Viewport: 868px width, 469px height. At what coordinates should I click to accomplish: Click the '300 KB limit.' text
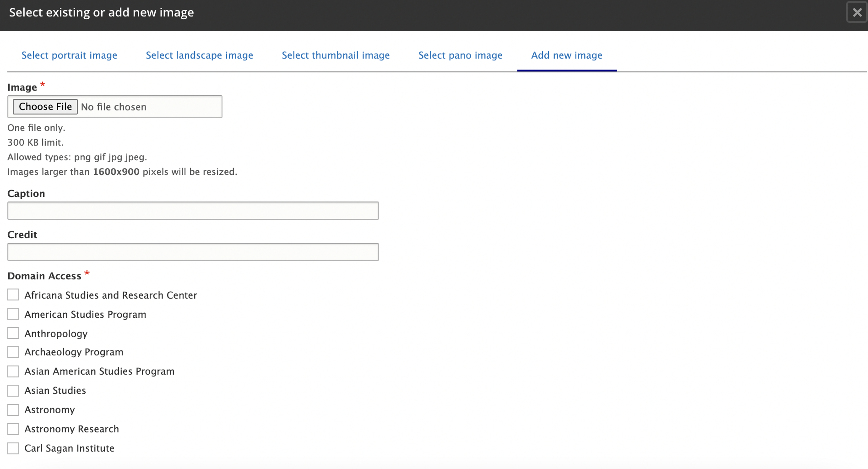point(35,142)
